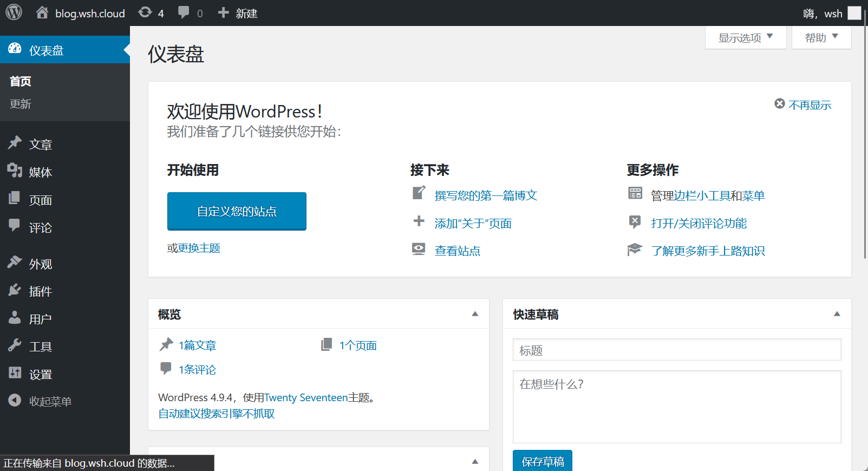Click the widgets icon beside 管理边栏小工具和菜单

click(x=635, y=193)
